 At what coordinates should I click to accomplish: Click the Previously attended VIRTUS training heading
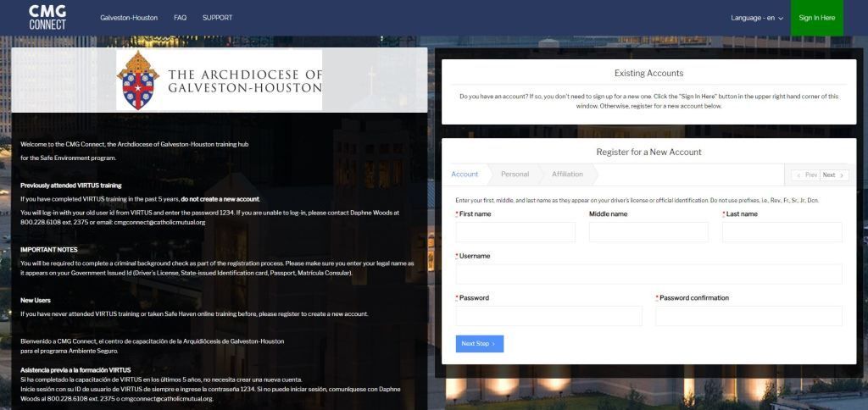tap(71, 186)
